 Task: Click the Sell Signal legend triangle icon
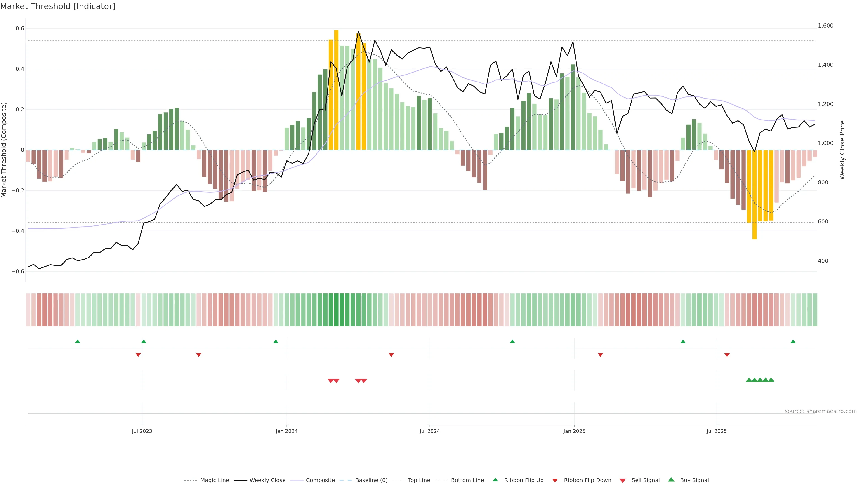(622, 481)
